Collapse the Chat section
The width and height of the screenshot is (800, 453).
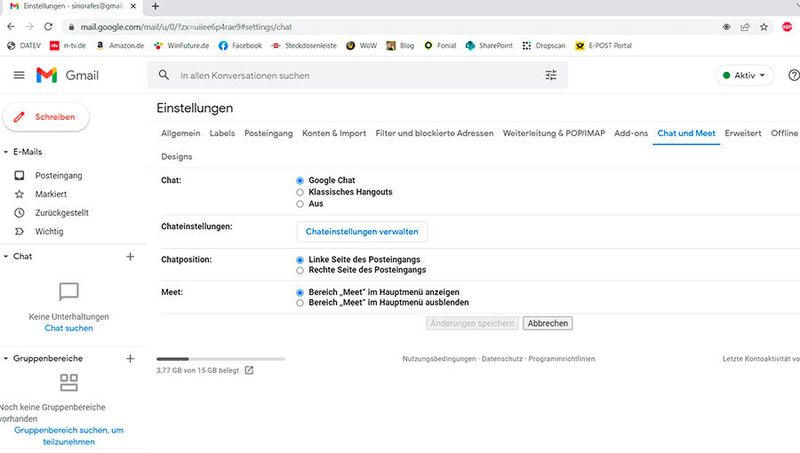coord(6,256)
